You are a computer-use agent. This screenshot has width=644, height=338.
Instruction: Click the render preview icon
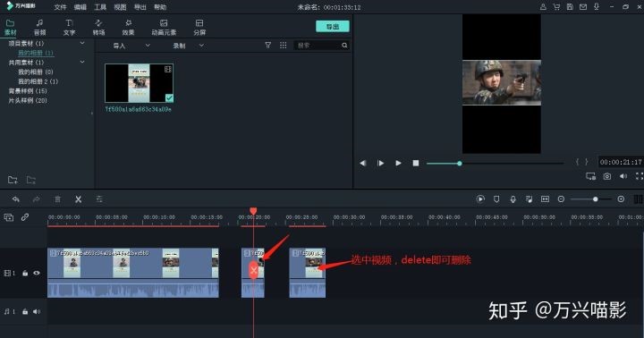(480, 199)
